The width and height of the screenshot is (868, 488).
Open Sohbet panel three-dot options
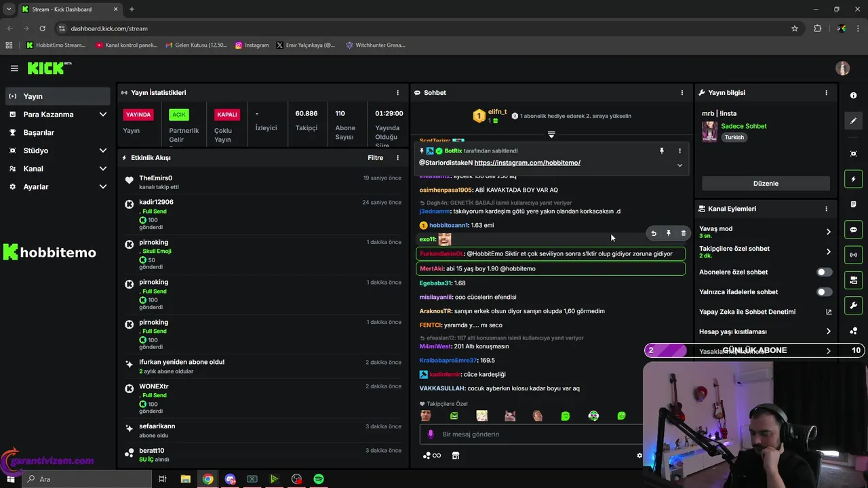pyautogui.click(x=682, y=93)
